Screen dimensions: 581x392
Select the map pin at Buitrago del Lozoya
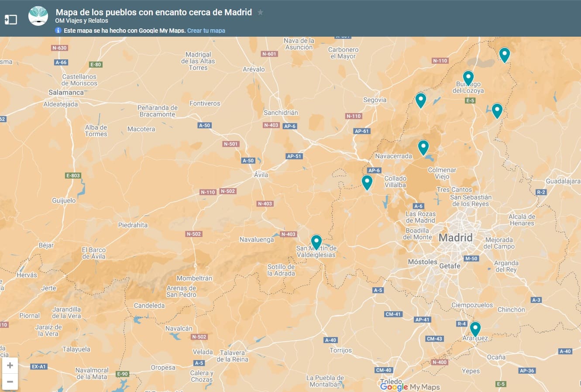point(468,78)
